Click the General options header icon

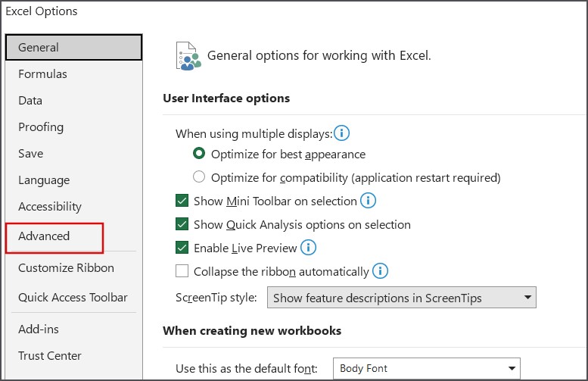pyautogui.click(x=188, y=56)
